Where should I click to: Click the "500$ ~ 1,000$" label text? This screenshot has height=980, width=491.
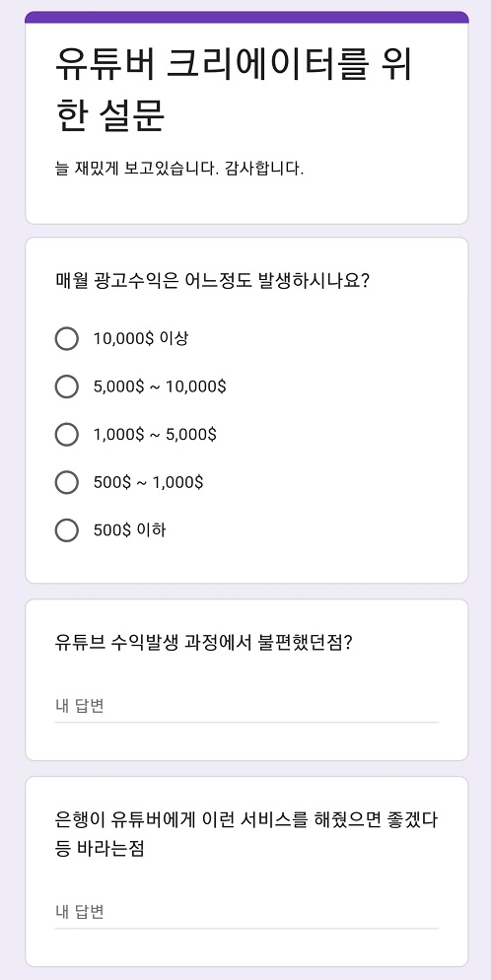point(148,482)
